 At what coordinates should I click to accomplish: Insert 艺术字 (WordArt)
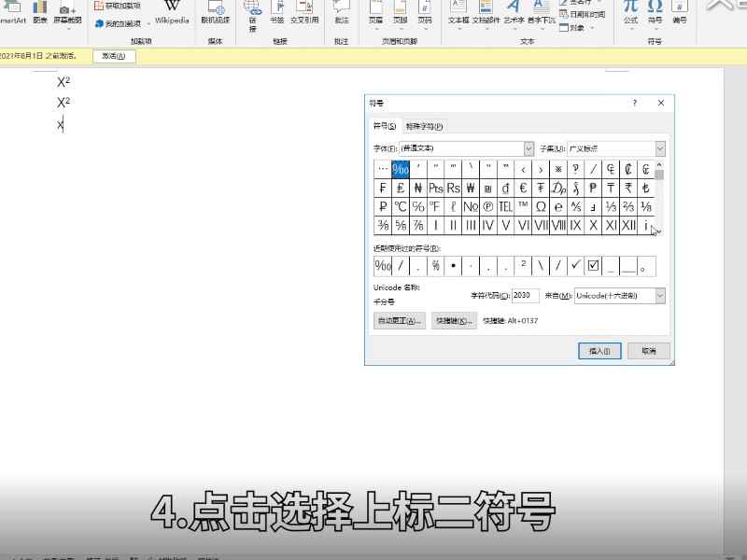click(514, 14)
